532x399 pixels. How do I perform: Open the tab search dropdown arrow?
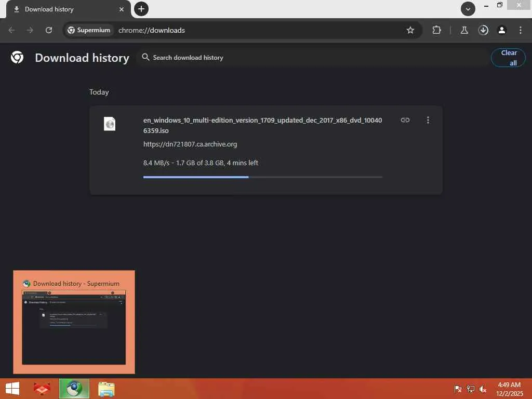(468, 9)
